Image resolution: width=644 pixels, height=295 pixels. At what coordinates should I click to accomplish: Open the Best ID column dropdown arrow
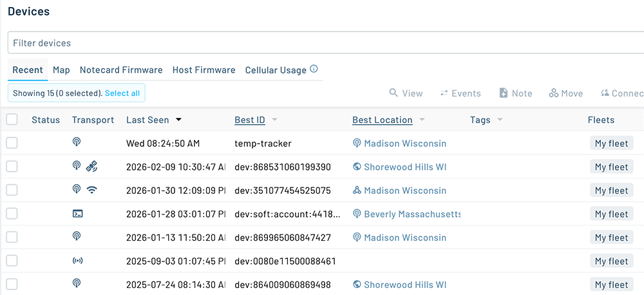[274, 120]
